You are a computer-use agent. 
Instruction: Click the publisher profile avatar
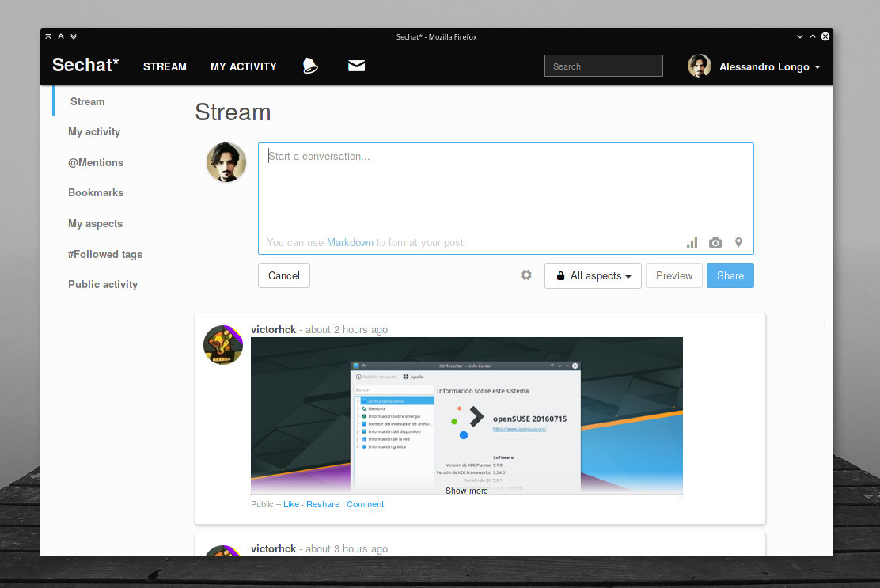pos(226,162)
